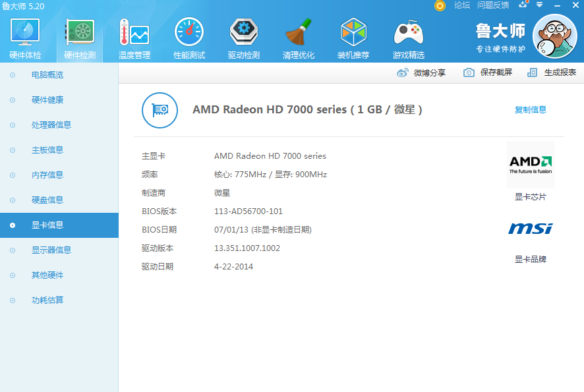Click the AMD Radeon HD 7000 series heading

[x=307, y=110]
